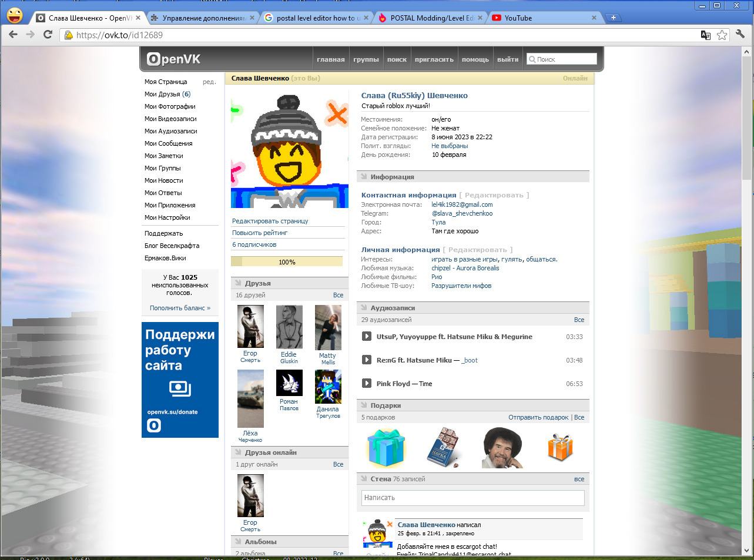Reload the page with the refresh icon
Viewport: 754px width, 560px height.
[x=48, y=35]
